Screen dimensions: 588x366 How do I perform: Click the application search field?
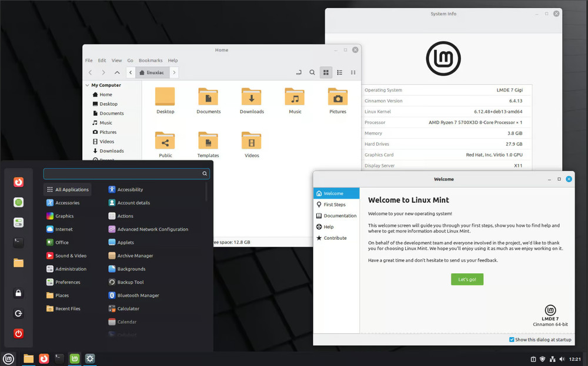(126, 173)
